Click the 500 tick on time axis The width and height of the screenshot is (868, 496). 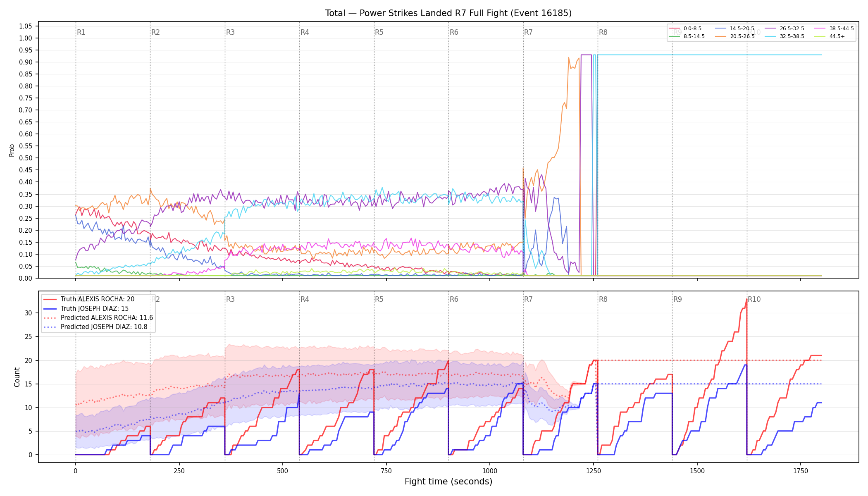pyautogui.click(x=283, y=471)
